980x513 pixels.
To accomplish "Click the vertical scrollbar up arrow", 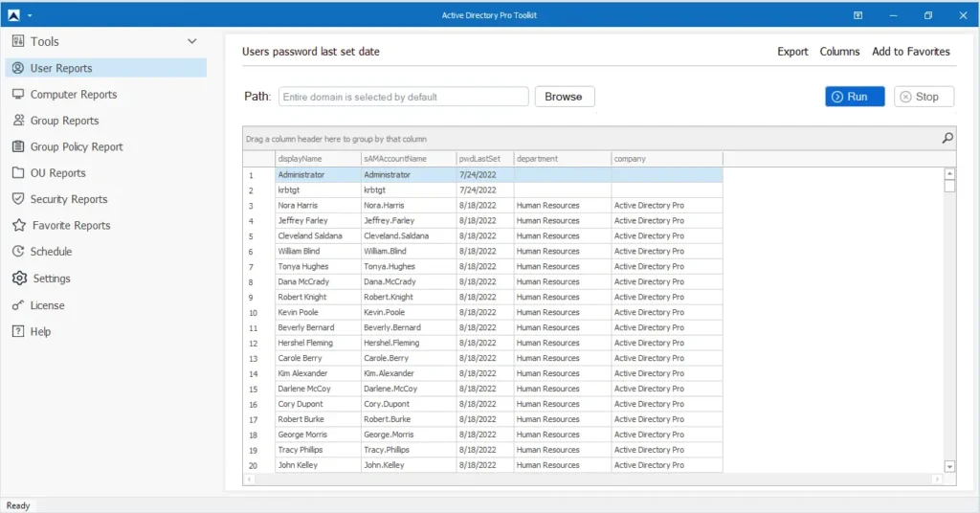I will 949,173.
